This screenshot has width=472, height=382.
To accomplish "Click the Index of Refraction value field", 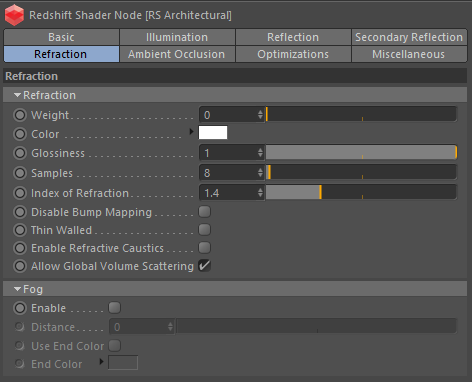I will 232,193.
